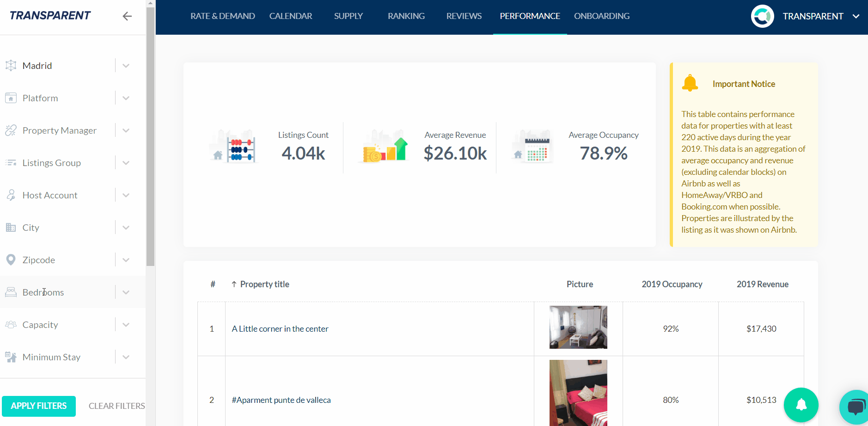Click the Listings Group icon

[11, 163]
